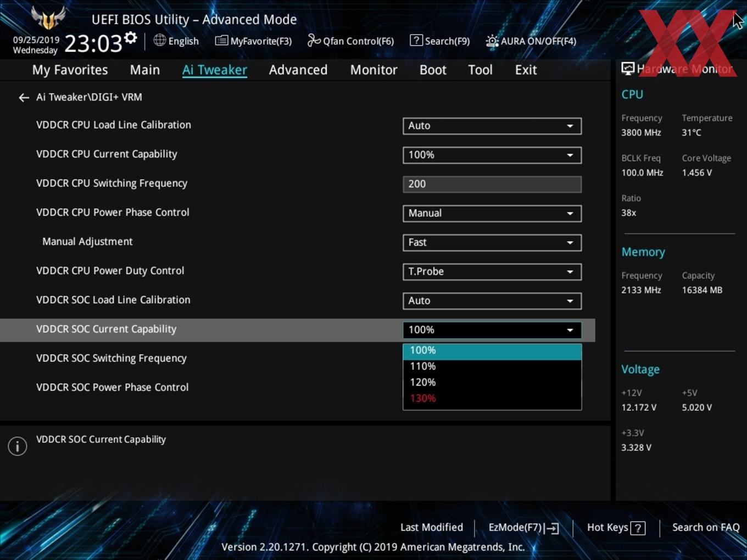Click the EzMode exit arrow icon
The width and height of the screenshot is (747, 560).
pos(552,528)
